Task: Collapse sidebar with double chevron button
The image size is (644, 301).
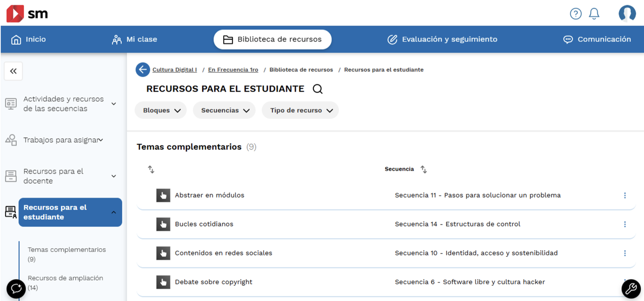Action: pyautogui.click(x=13, y=71)
